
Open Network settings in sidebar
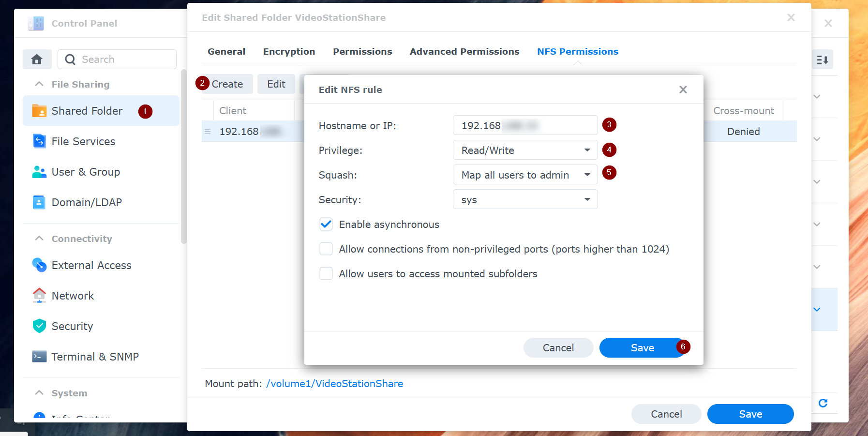(x=101, y=296)
